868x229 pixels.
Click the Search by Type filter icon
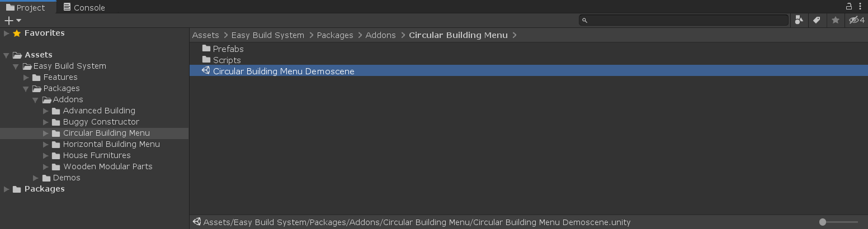(799, 20)
